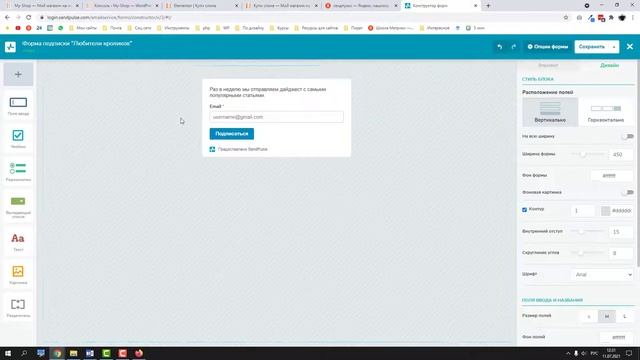
Task: Open the Save button dropdown arrow
Action: pos(614,47)
